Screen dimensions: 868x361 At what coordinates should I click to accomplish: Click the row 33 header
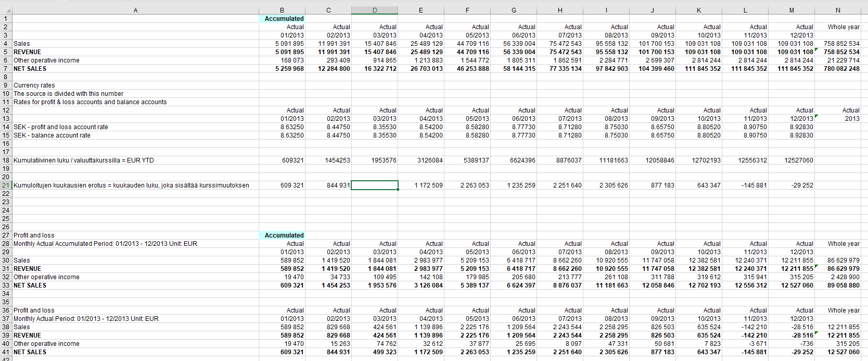coord(6,285)
